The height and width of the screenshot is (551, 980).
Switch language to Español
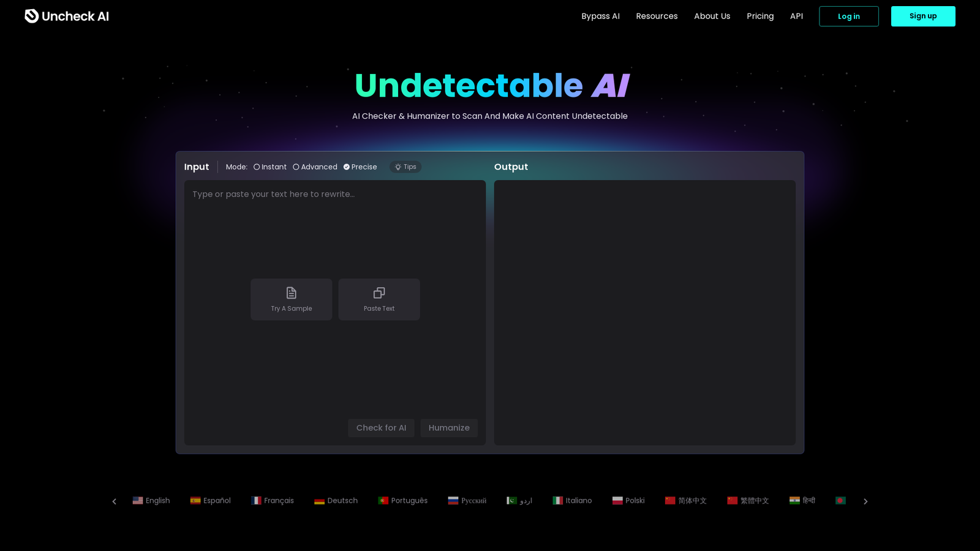click(210, 501)
